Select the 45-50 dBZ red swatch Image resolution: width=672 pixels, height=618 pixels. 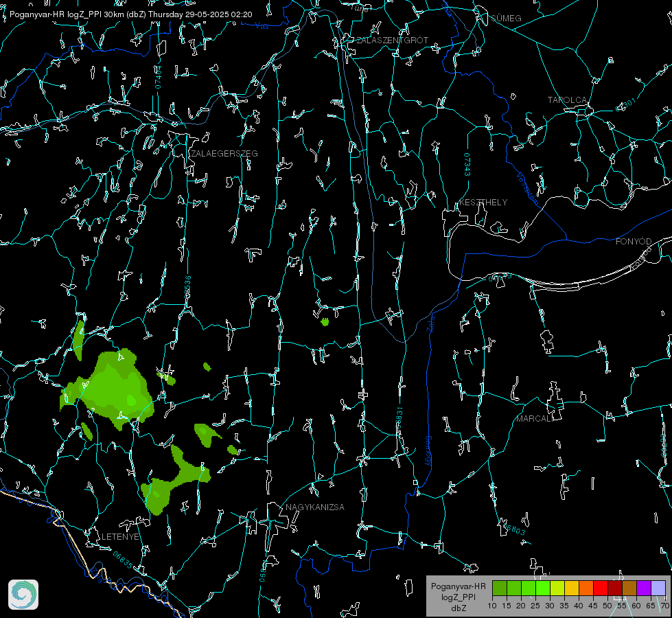601,588
